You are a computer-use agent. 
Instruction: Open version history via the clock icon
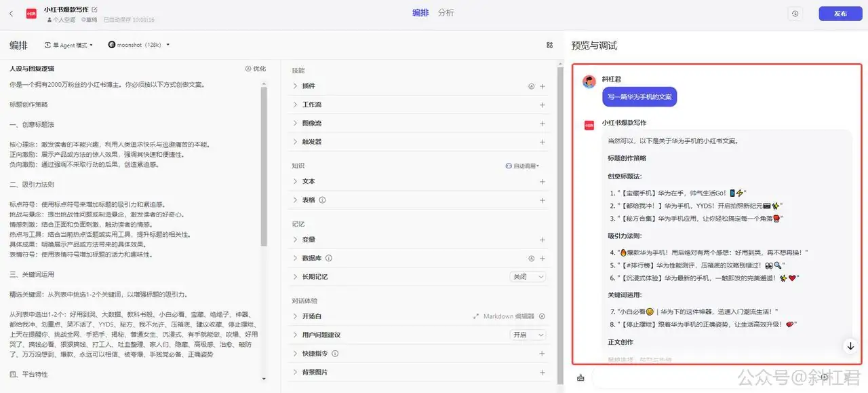pyautogui.click(x=793, y=13)
